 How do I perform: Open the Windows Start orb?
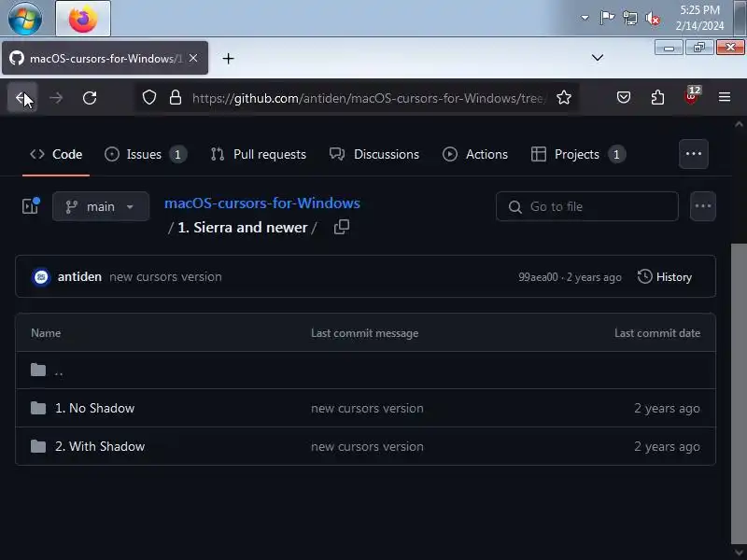(x=25, y=18)
